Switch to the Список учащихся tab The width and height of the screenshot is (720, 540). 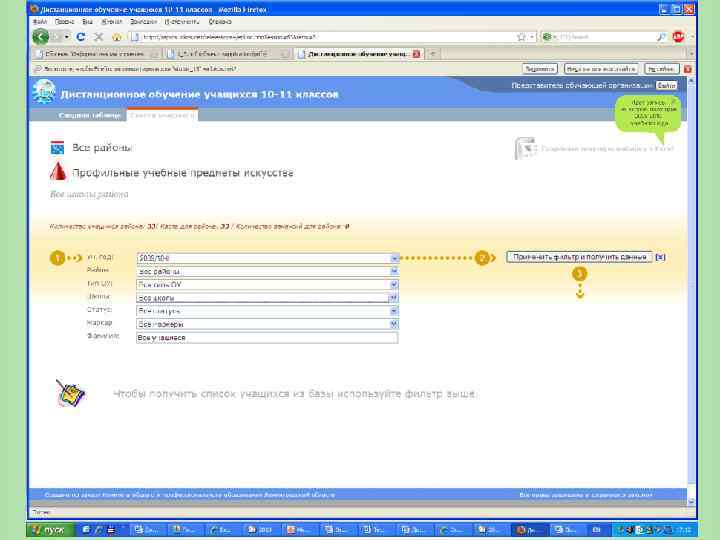[162, 115]
